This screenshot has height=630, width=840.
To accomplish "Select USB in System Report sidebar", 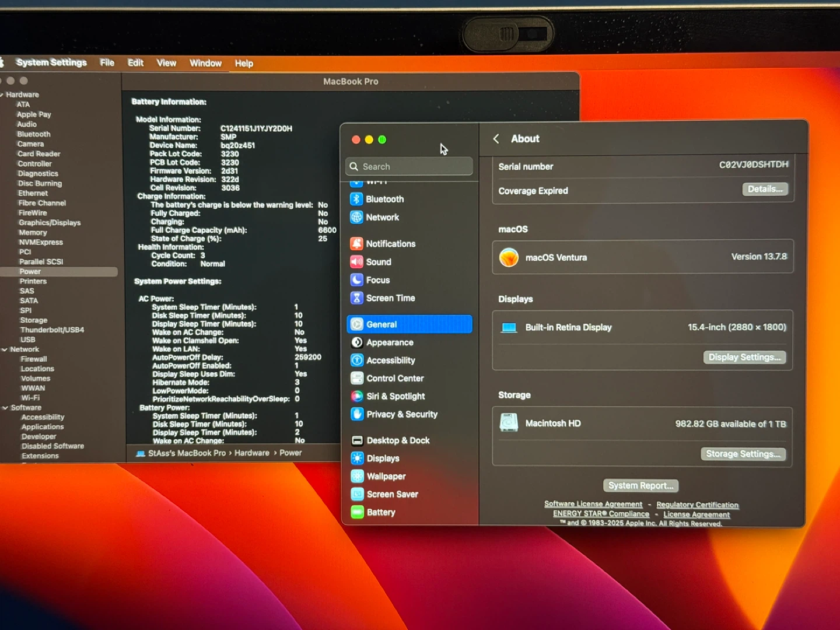I will [28, 339].
